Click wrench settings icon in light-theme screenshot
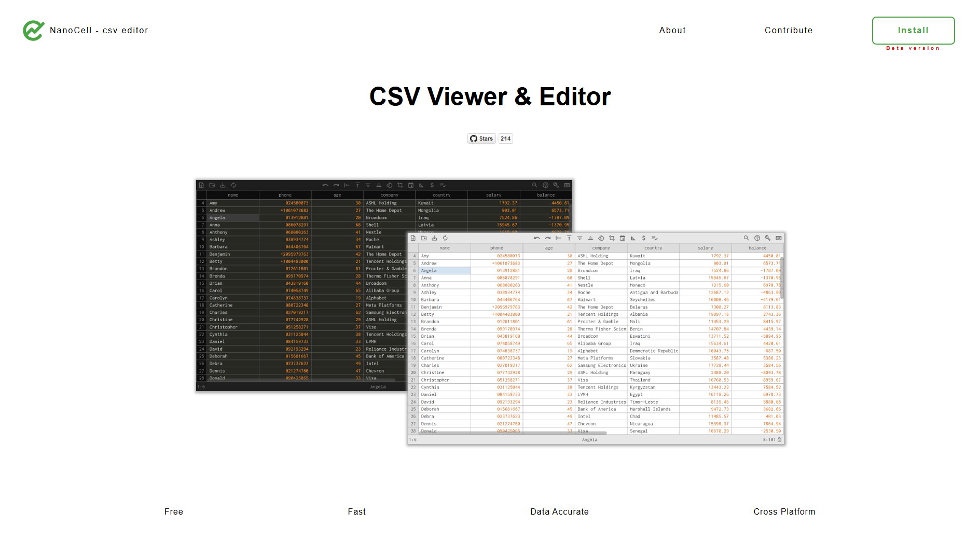This screenshot has height=540, width=980. tap(768, 238)
